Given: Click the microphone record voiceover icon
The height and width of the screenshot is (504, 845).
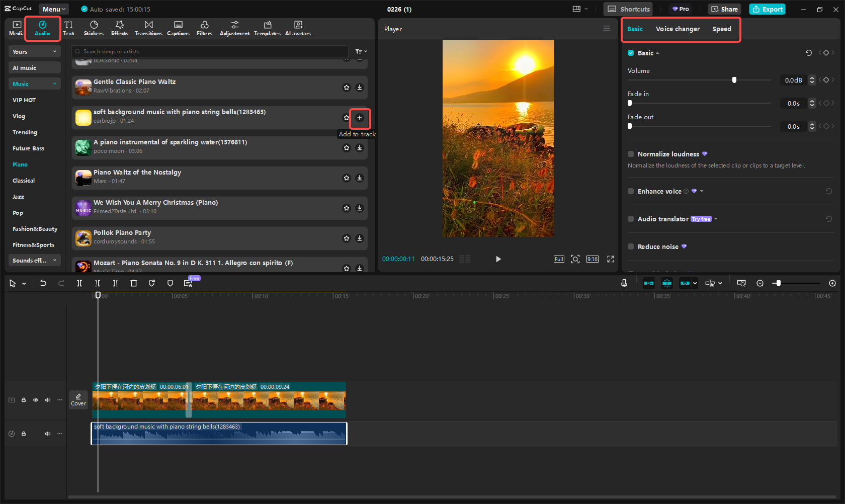Looking at the screenshot, I should point(624,283).
